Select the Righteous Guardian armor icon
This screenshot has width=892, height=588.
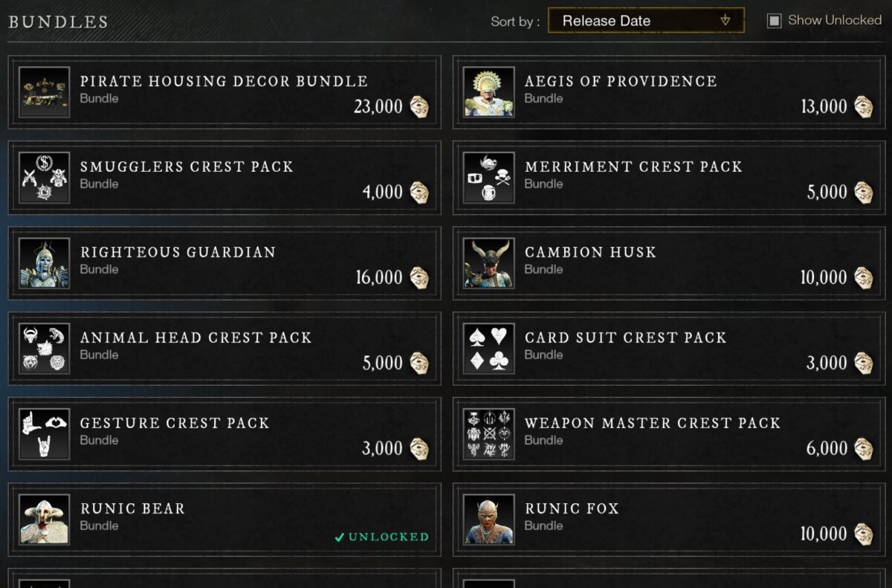pyautogui.click(x=44, y=262)
